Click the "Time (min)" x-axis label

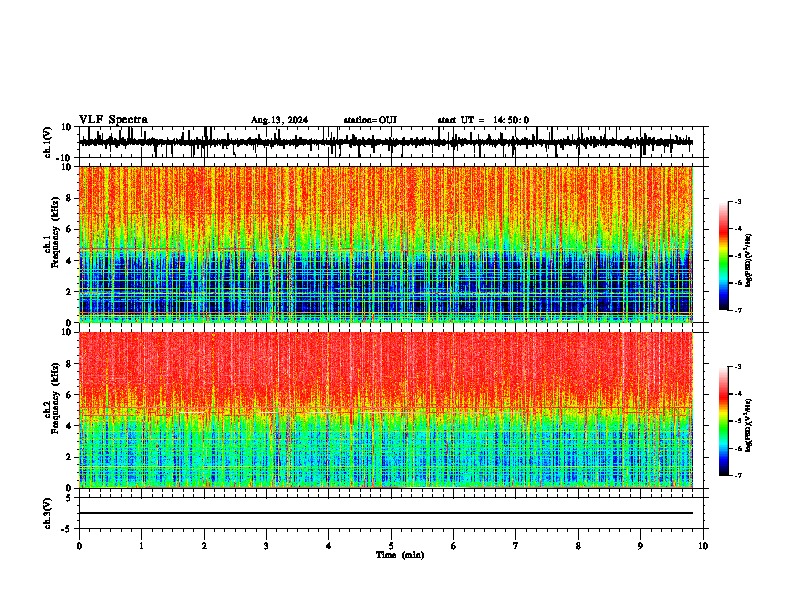(x=400, y=555)
